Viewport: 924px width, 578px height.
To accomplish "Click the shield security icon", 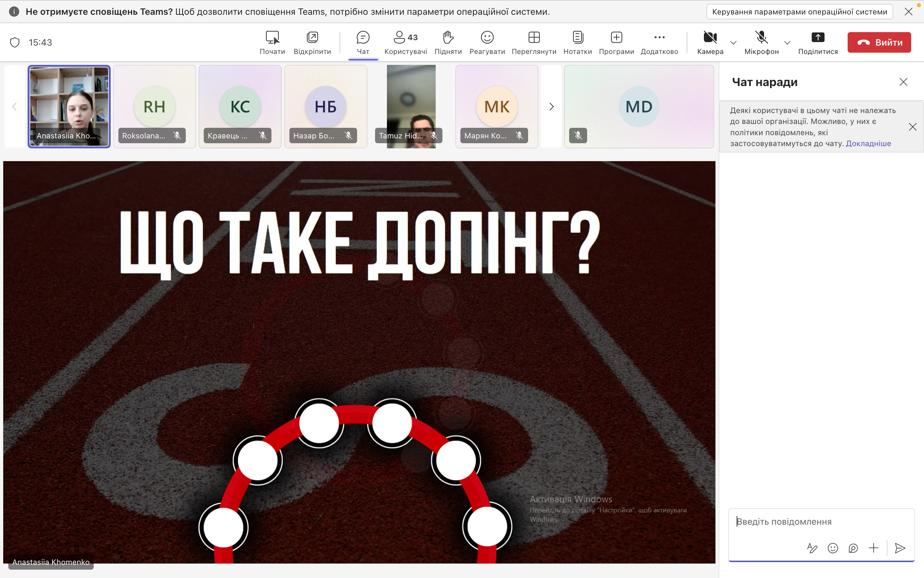I will click(14, 42).
